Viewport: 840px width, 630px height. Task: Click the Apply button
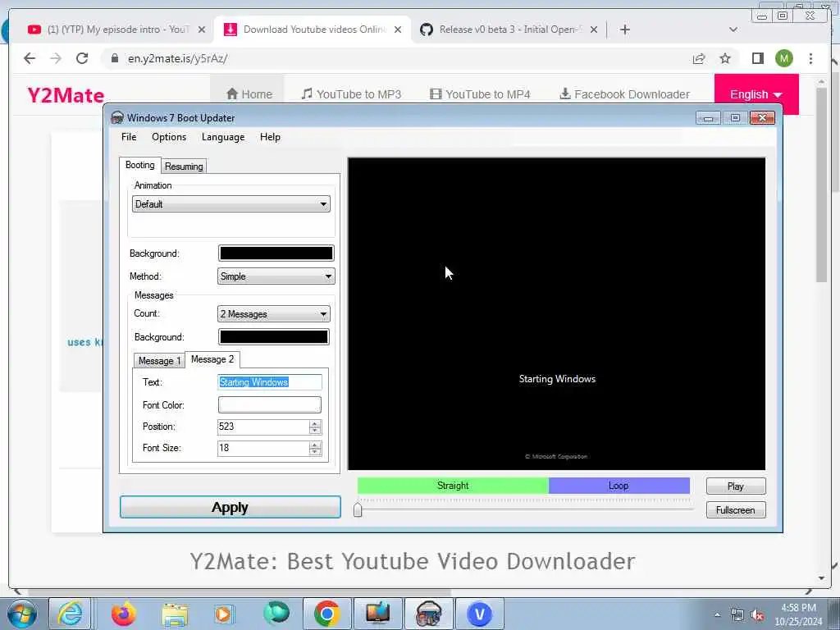pyautogui.click(x=231, y=507)
